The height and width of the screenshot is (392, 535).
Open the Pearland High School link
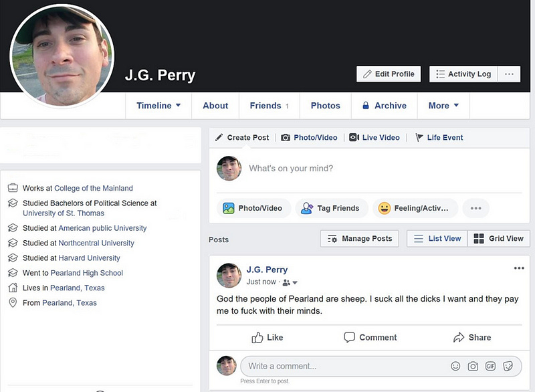point(87,273)
